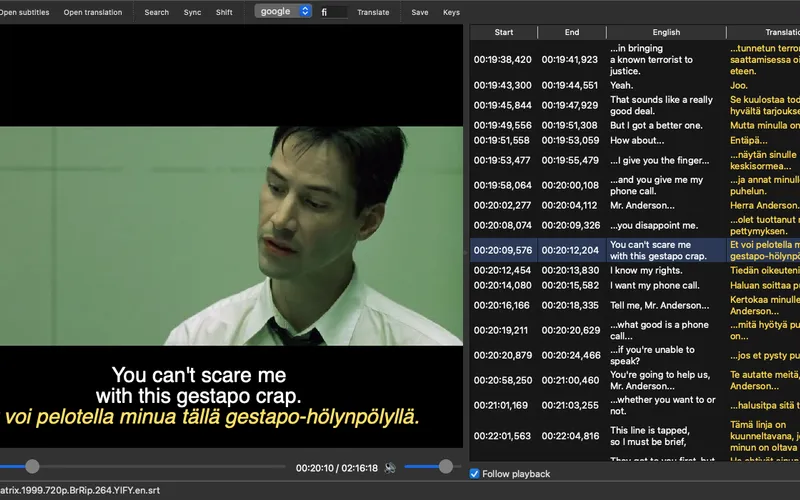
Task: Click the English column header
Action: pyautogui.click(x=666, y=32)
